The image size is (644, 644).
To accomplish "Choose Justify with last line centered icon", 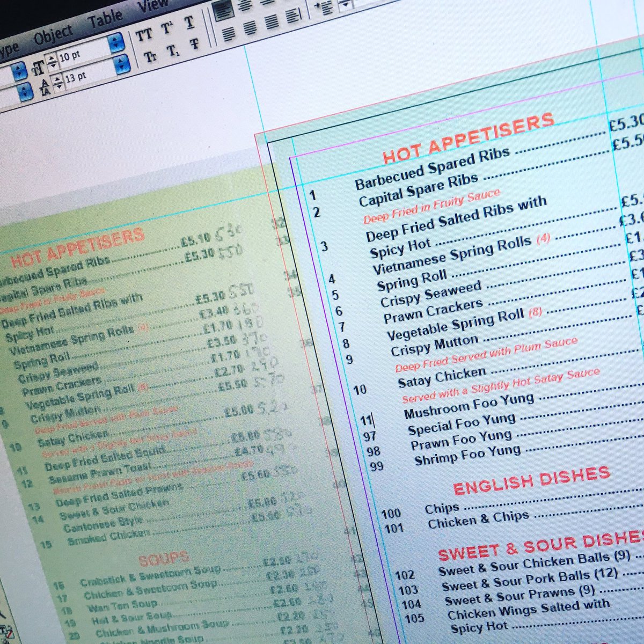I will point(250,28).
